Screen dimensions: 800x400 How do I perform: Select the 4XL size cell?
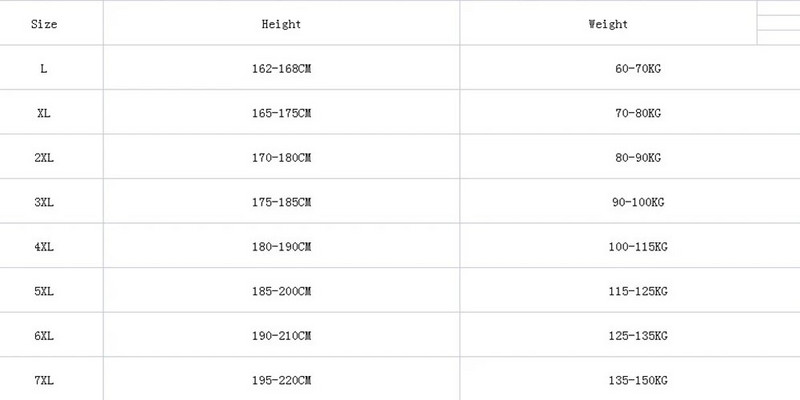(44, 246)
